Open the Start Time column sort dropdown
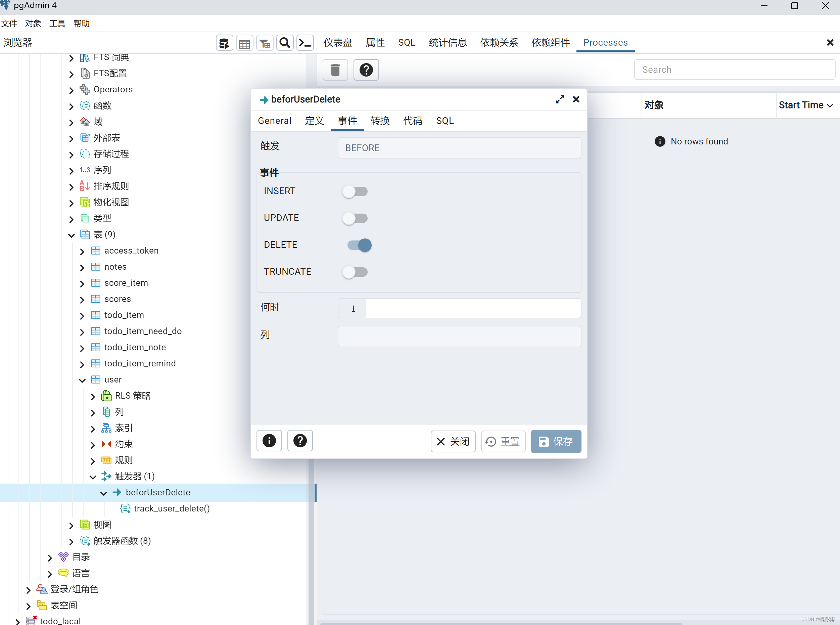840x625 pixels. (830, 105)
